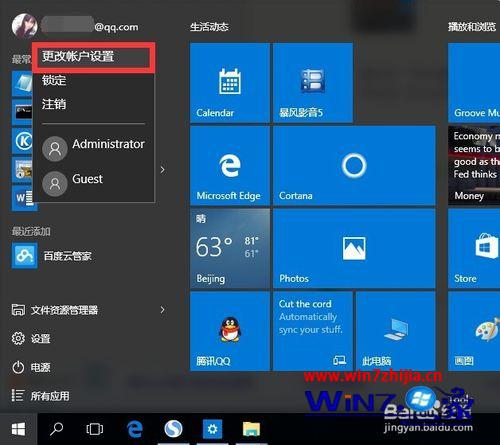The image size is (500, 445).
Task: Open the Cortana tile
Action: (354, 165)
